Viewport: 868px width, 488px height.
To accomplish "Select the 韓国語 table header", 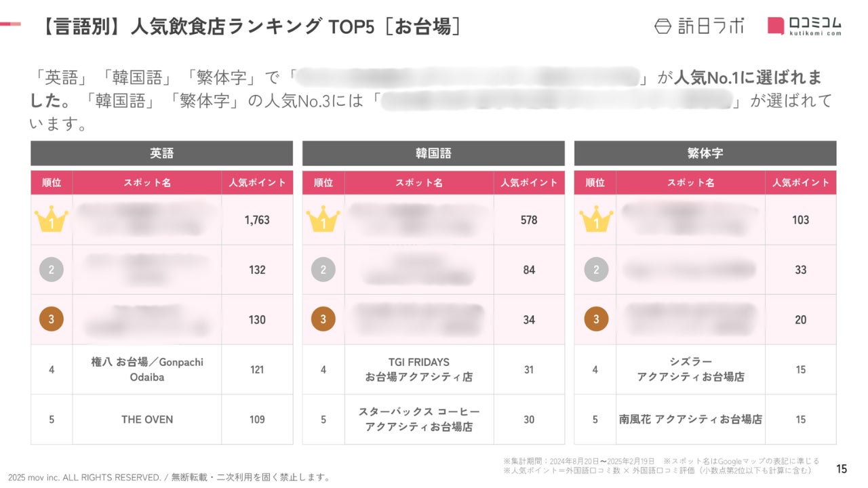I will click(x=433, y=153).
